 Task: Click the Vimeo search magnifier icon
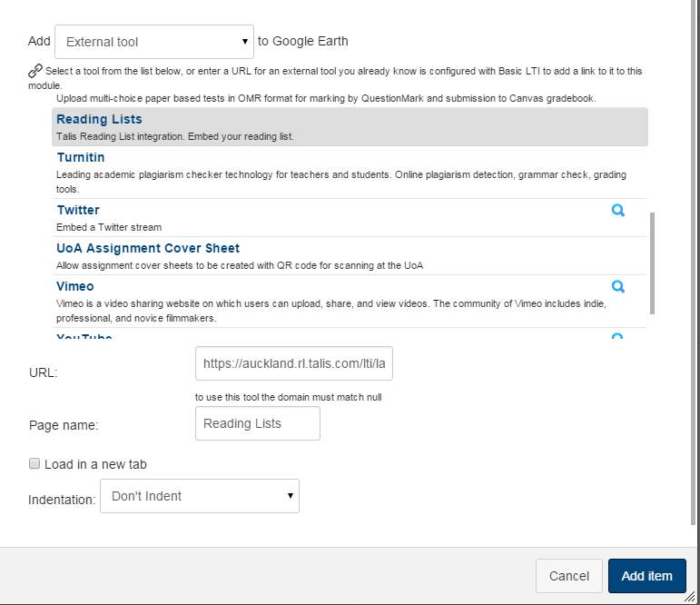(x=618, y=286)
